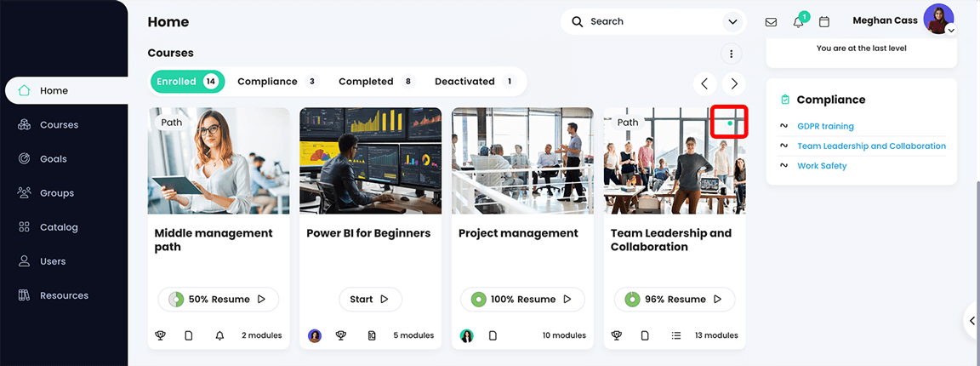The height and width of the screenshot is (366, 980).
Task: Click Power BI for Beginners title
Action: pos(368,233)
